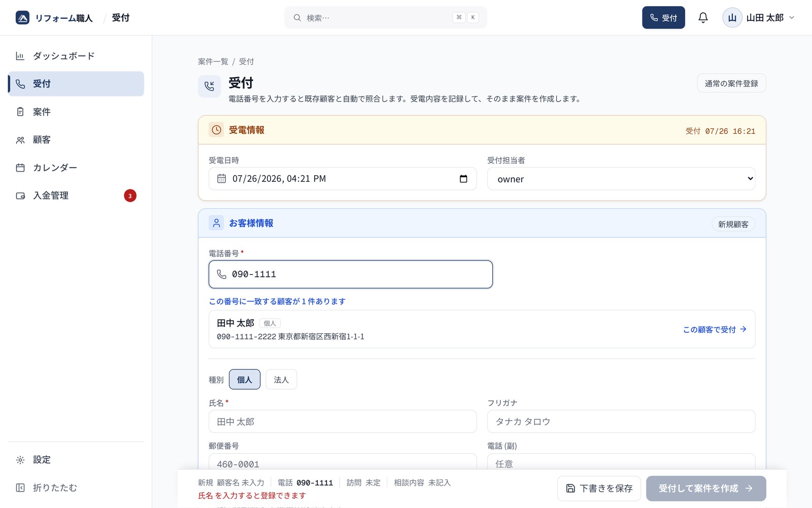Select 法人 customer type

point(281,379)
